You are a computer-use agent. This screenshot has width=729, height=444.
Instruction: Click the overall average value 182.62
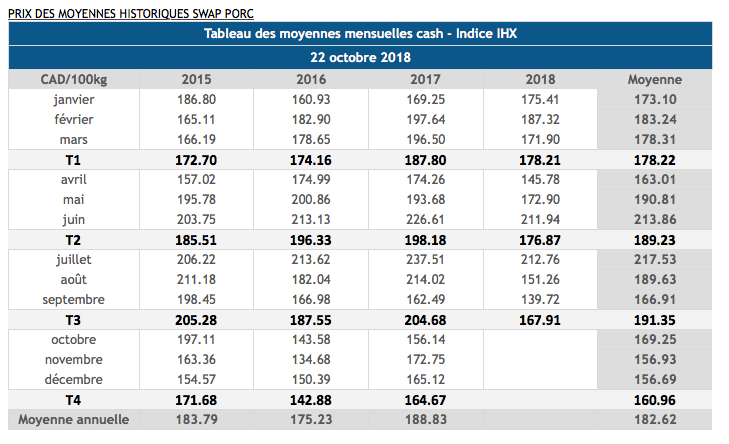(654, 419)
